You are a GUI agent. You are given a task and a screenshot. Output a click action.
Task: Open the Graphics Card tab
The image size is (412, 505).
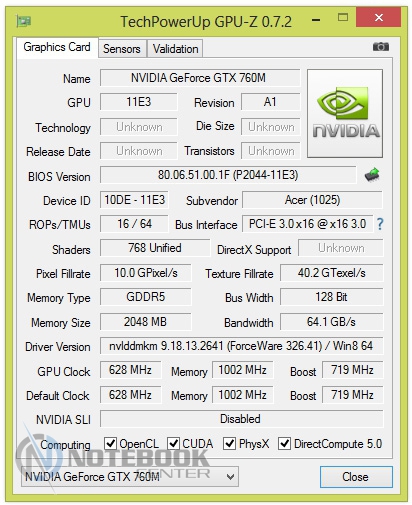click(57, 47)
